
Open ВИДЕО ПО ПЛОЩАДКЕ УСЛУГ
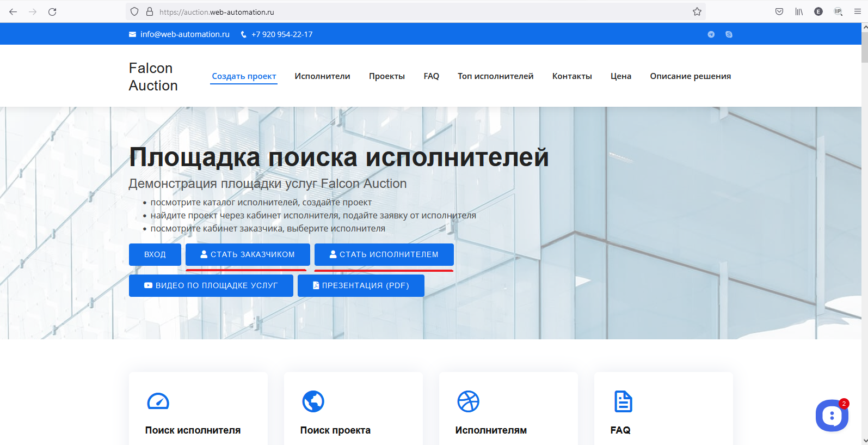click(211, 285)
